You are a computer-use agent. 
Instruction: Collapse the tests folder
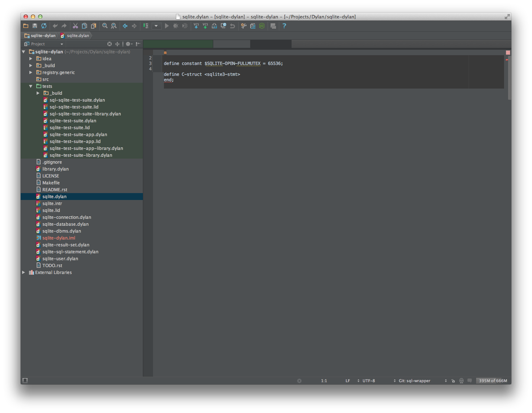31,86
